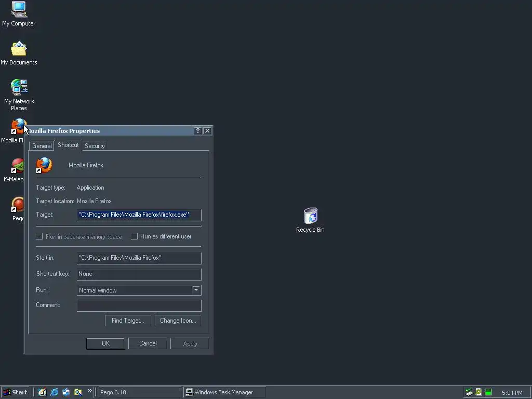Click the Application target type value

90,188
